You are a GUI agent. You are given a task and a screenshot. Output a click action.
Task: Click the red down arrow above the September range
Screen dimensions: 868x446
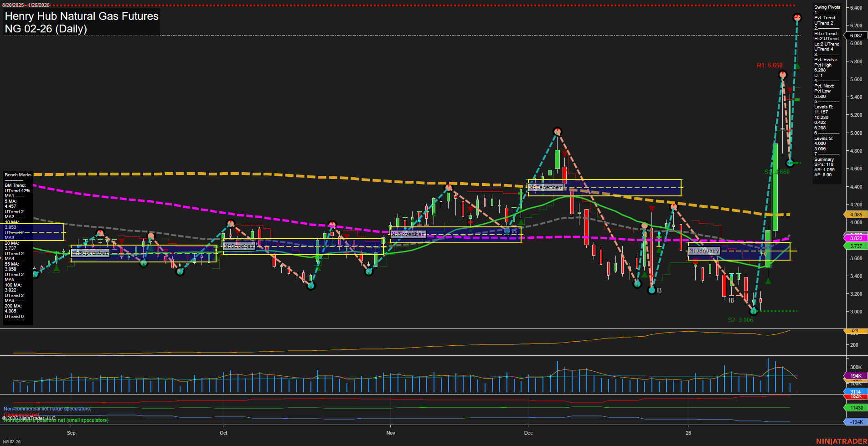121,241
